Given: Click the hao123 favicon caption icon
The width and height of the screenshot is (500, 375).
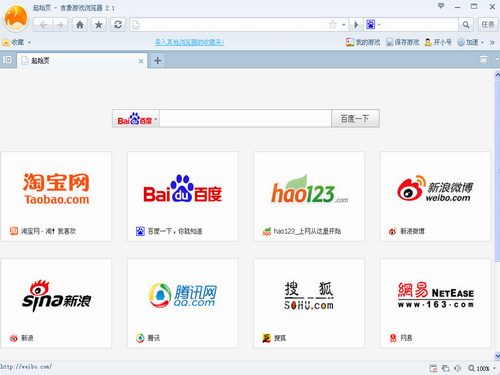Looking at the screenshot, I should [x=267, y=231].
